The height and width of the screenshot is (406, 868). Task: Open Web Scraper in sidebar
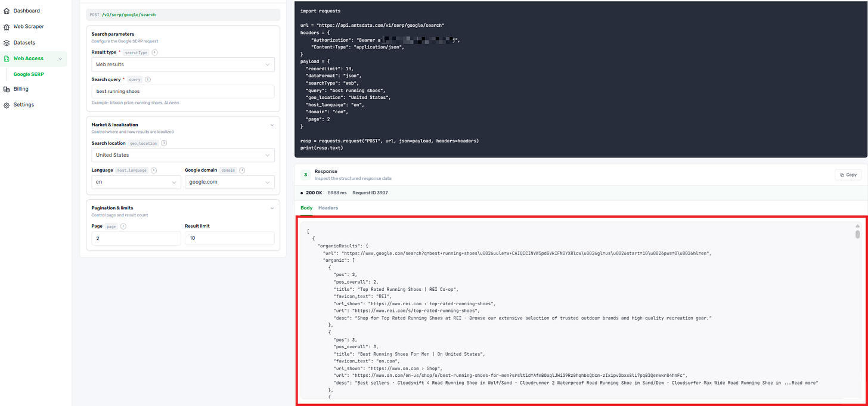tap(29, 27)
